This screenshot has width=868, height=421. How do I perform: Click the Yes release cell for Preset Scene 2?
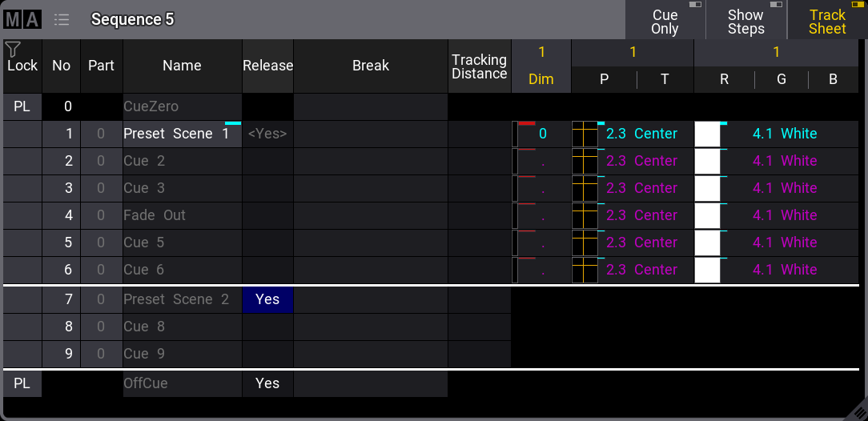point(267,299)
